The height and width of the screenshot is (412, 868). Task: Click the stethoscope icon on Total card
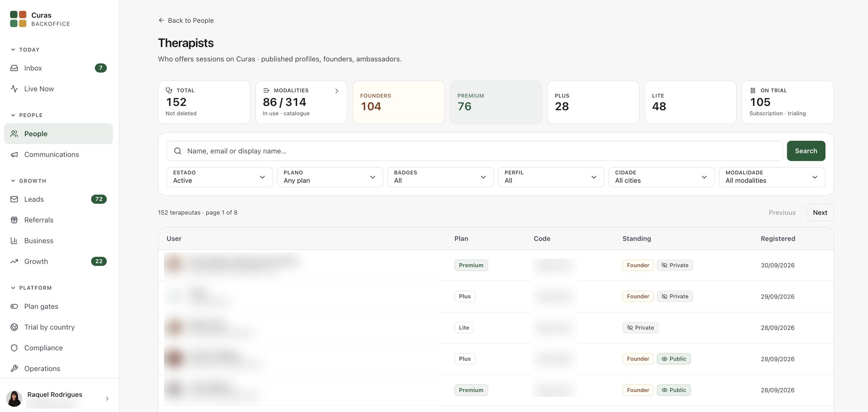tap(169, 91)
